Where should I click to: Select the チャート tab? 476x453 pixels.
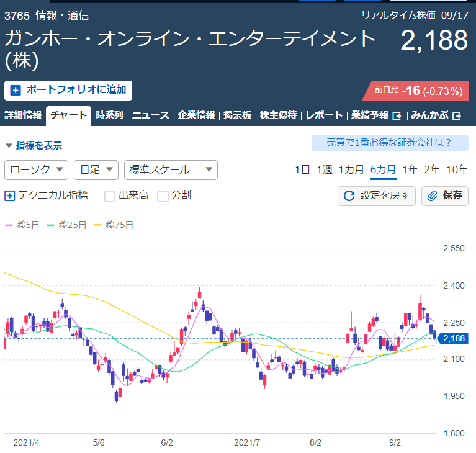68,115
